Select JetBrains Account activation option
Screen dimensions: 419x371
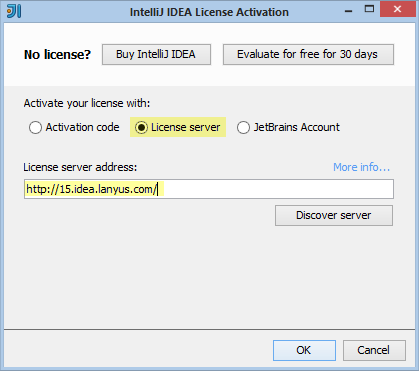(x=288, y=127)
